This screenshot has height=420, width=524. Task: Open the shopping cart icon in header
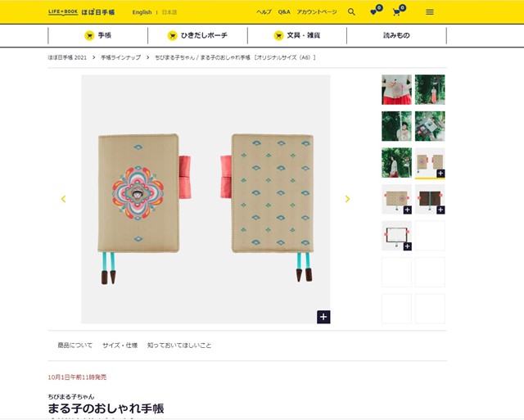click(x=399, y=11)
